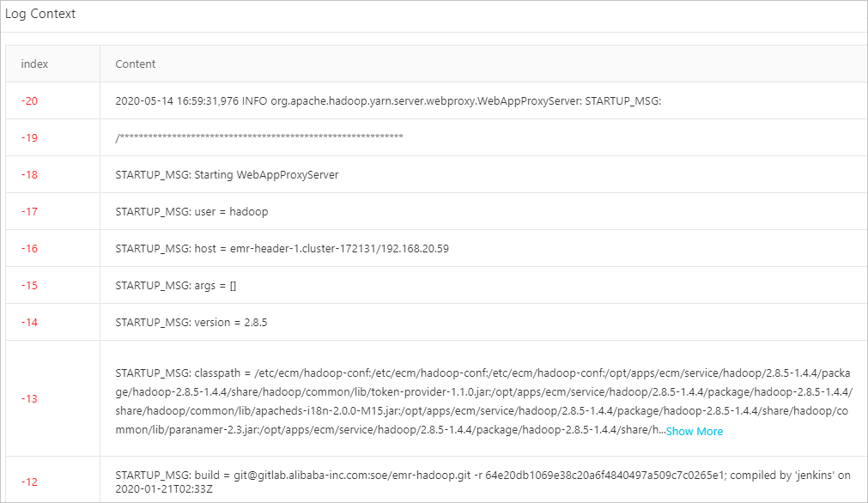Screen dimensions: 868x503
Task: Click the 'user = hadoop' log entry
Action: point(197,212)
